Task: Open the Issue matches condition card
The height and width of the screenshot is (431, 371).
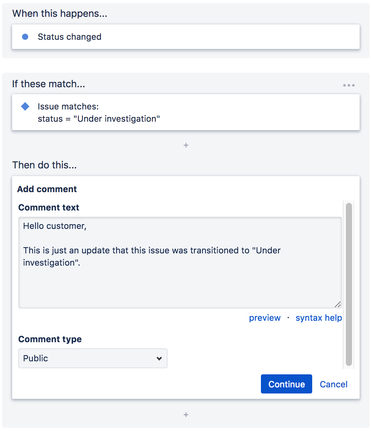Action: click(186, 112)
